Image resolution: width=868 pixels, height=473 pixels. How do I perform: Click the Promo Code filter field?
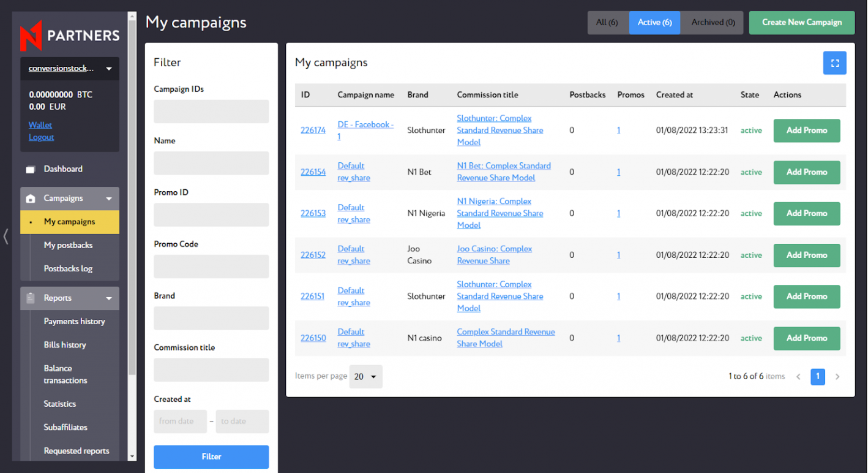point(211,267)
